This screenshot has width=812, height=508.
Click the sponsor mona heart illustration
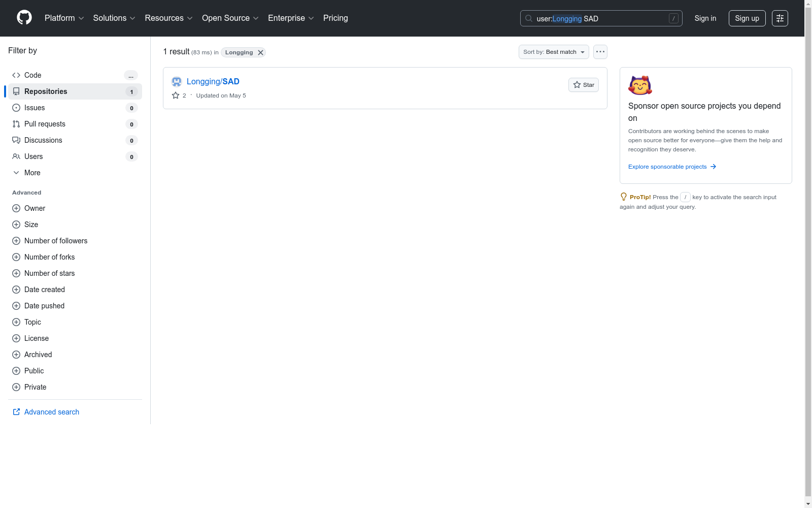tap(640, 85)
